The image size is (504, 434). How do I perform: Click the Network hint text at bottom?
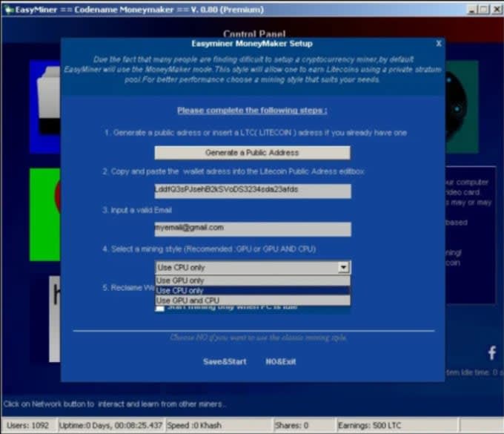coord(114,404)
